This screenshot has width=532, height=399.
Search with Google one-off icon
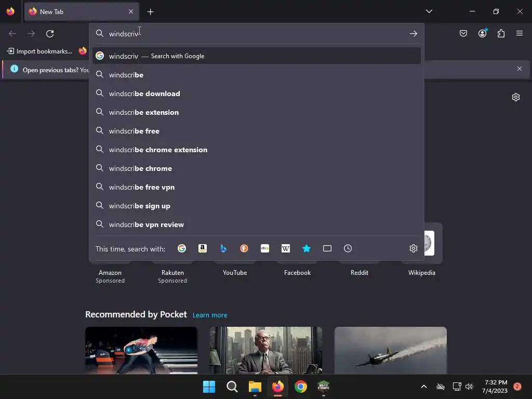tap(182, 249)
